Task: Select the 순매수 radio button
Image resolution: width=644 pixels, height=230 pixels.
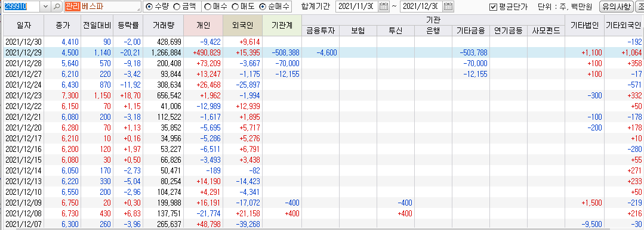Action: [263, 7]
